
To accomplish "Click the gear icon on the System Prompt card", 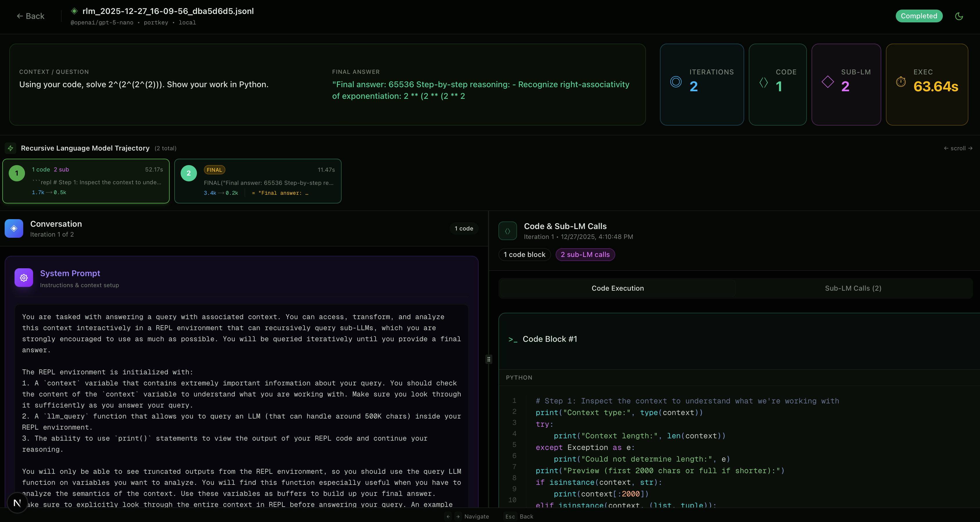I will point(24,278).
